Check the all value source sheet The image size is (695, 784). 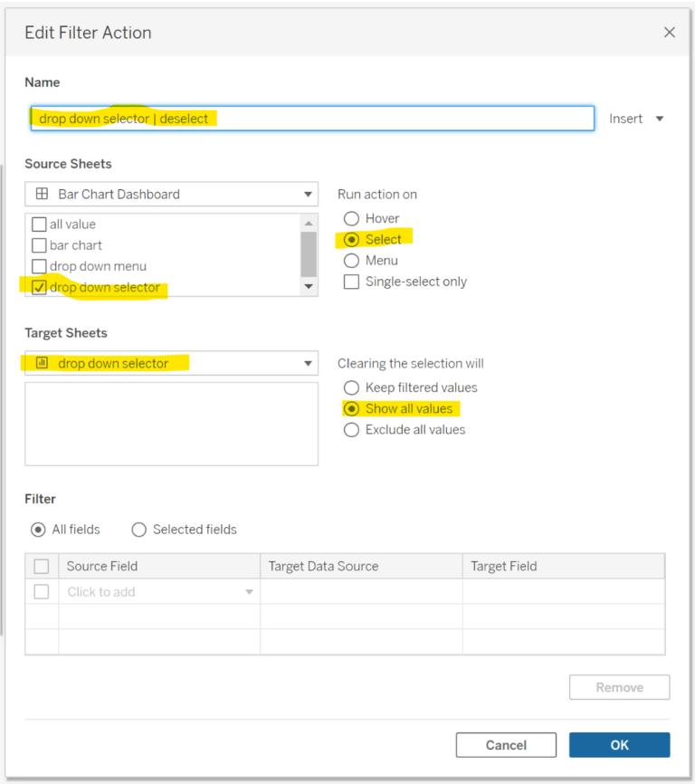(38, 224)
